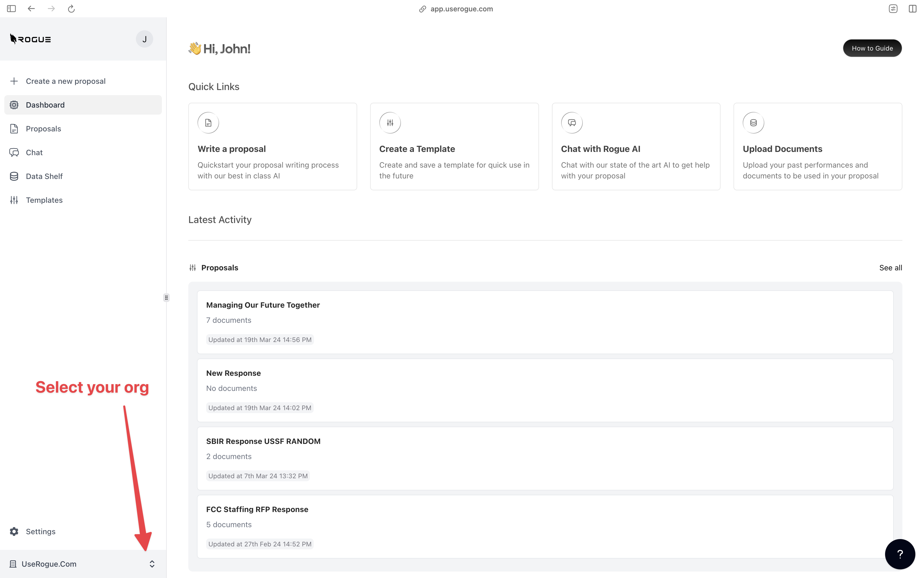Click the How to Guide button
This screenshot has height=578, width=924.
(x=872, y=48)
